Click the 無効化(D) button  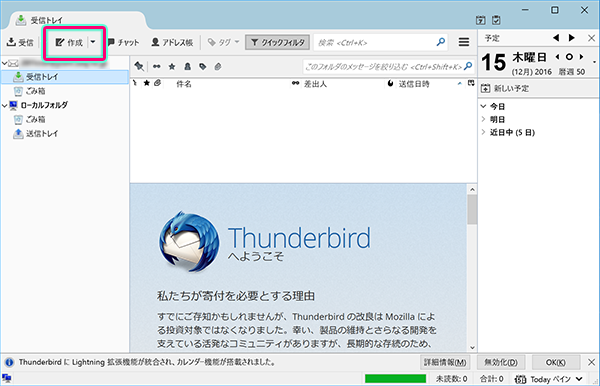501,362
